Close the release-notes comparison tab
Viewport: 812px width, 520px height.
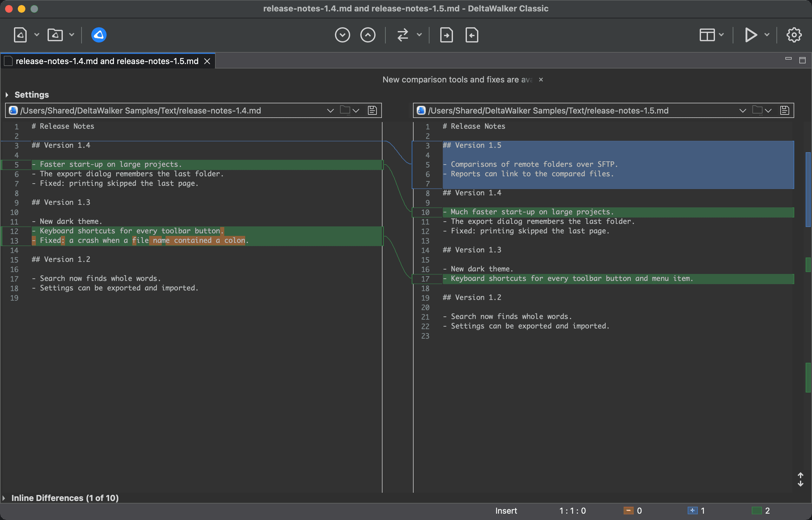(207, 61)
